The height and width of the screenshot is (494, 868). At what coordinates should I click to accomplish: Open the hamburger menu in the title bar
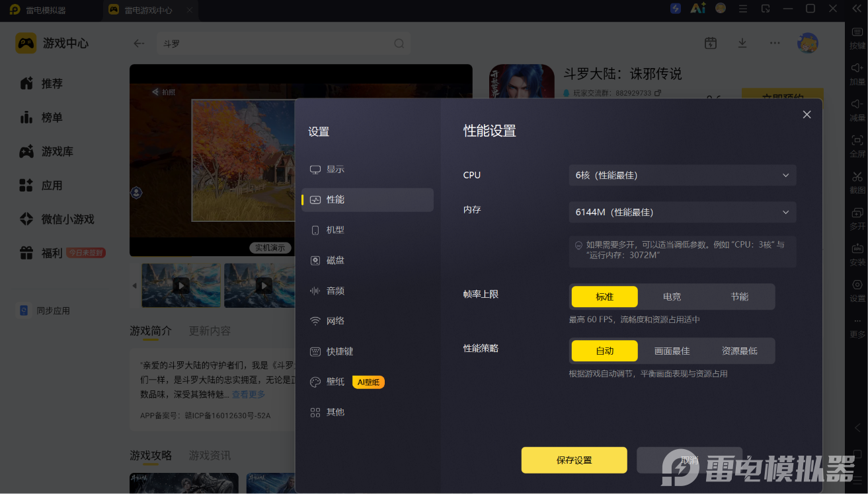(744, 9)
